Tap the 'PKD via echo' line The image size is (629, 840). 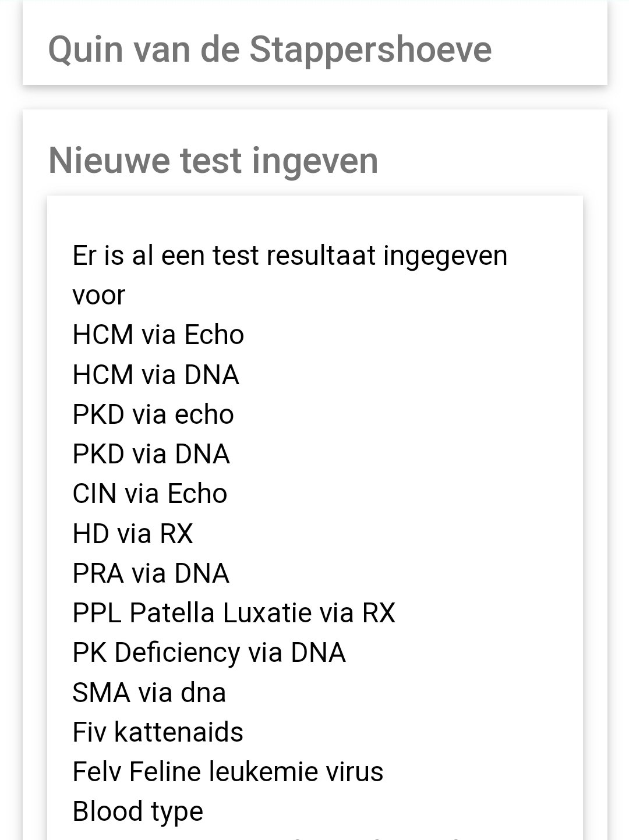tap(153, 414)
